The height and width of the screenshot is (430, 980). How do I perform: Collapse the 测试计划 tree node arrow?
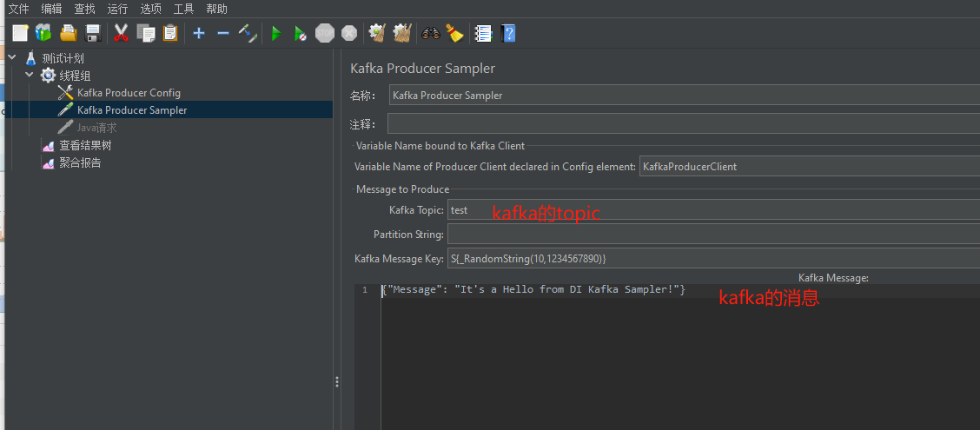(12, 57)
